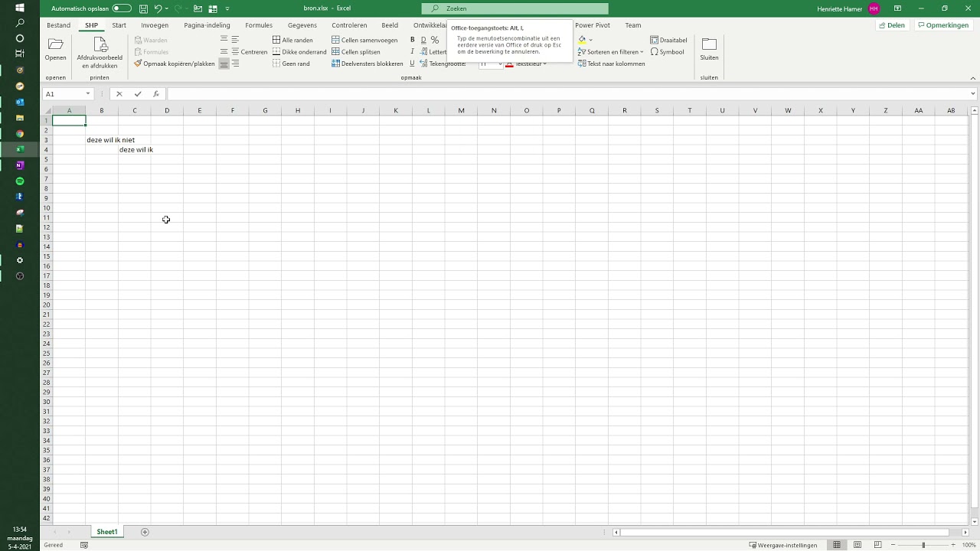The height and width of the screenshot is (551, 980).
Task: Click the confirm checkmark in formula bar
Action: (x=138, y=94)
